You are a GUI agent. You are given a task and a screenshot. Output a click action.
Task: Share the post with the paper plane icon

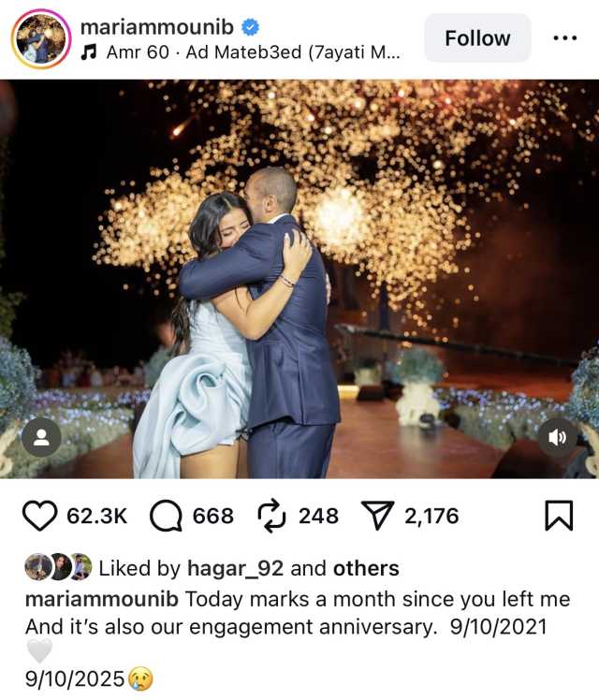coord(377,516)
